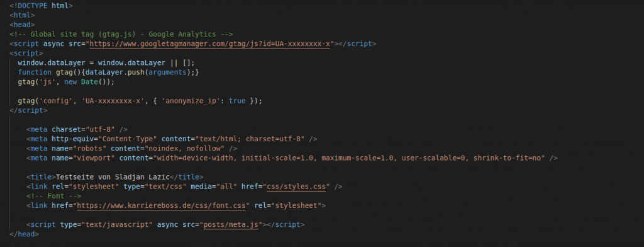The image size is (644, 247).
Task: Place cursor in the DOCTYPE html line
Action: coord(41,6)
